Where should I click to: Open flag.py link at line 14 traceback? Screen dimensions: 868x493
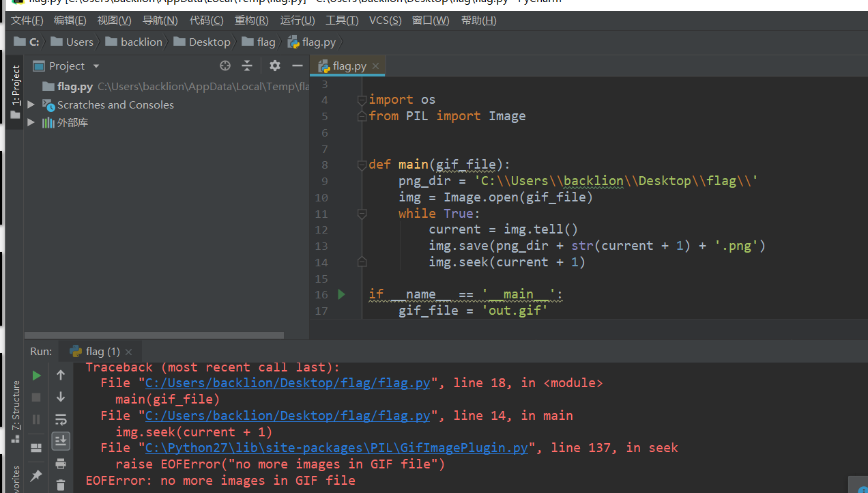(x=287, y=415)
